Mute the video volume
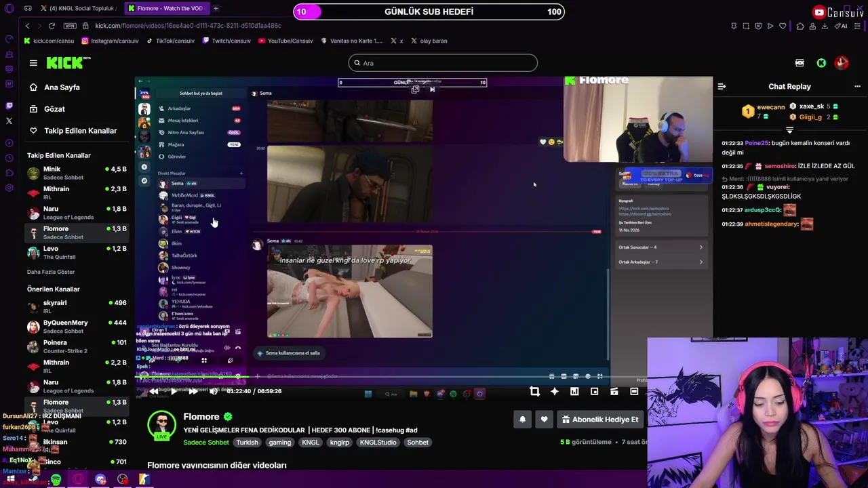 coord(214,391)
